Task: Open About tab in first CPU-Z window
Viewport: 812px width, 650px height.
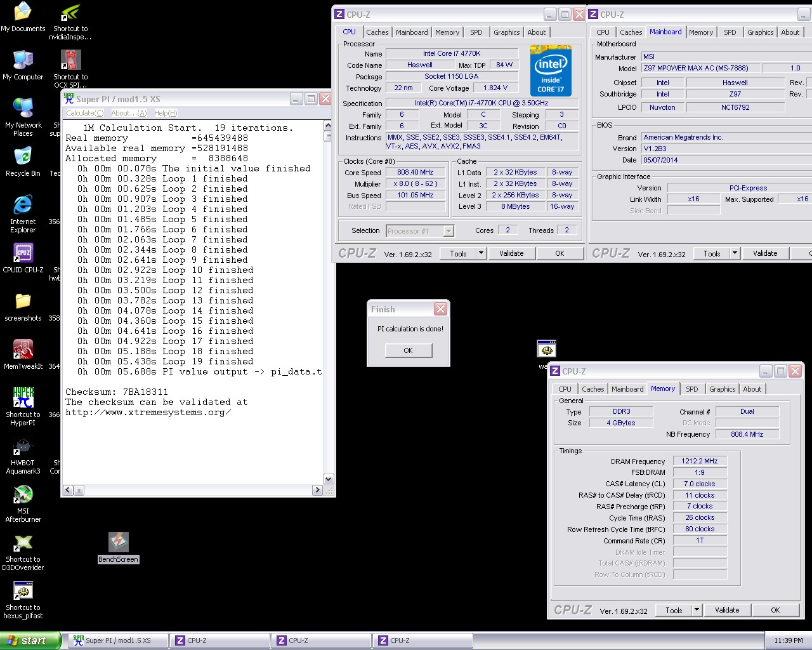Action: click(537, 32)
